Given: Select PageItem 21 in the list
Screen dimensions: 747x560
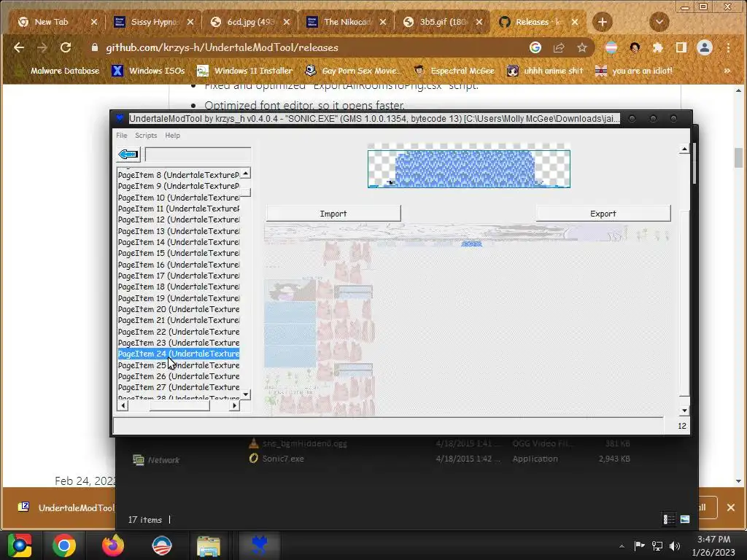Looking at the screenshot, I should (179, 320).
